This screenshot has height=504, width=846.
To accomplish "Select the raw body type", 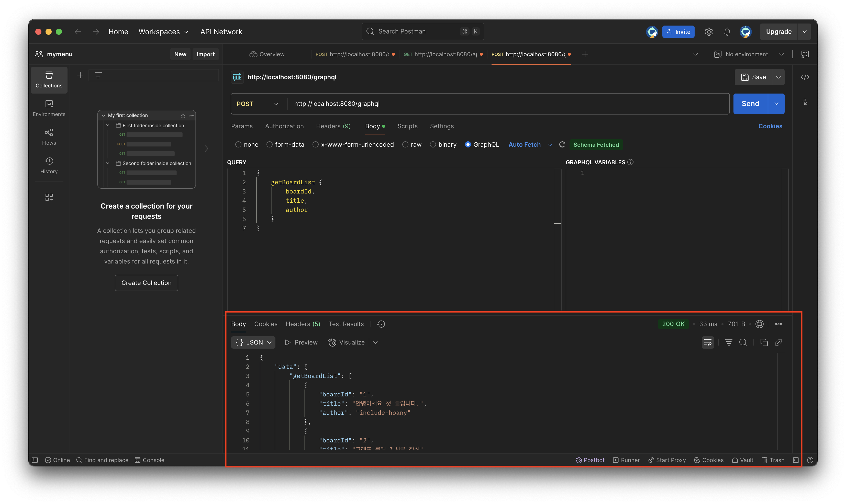I will pos(405,144).
